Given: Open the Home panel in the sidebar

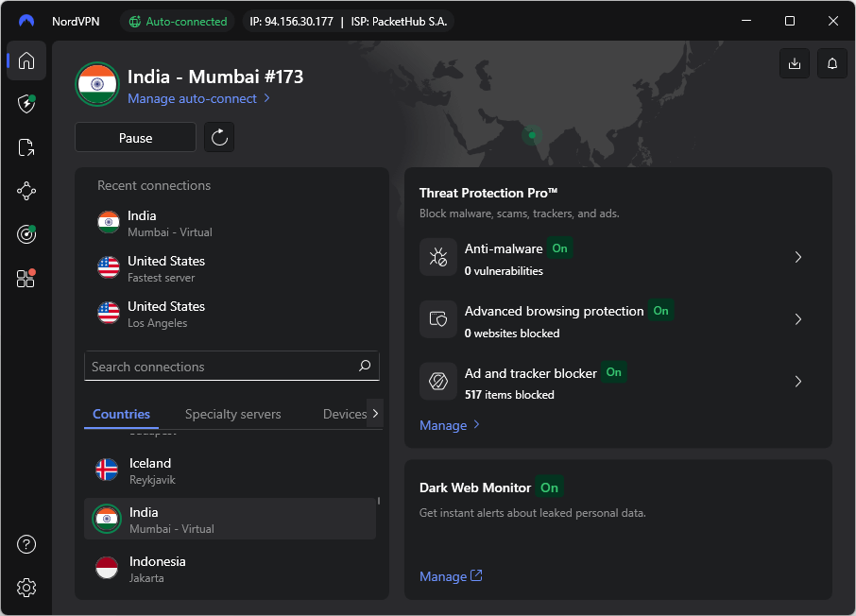Looking at the screenshot, I should coord(26,60).
